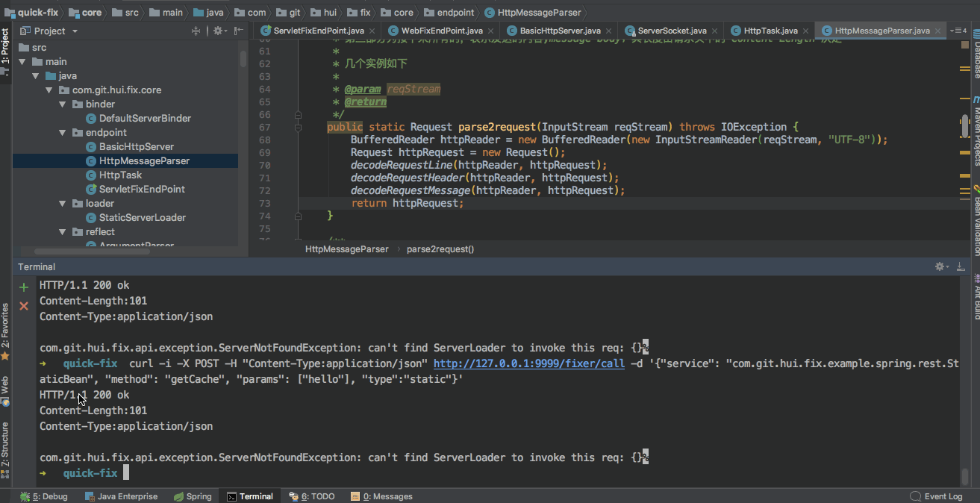Hide the Project panel with the hide icon
The image size is (980, 503).
tap(238, 31)
